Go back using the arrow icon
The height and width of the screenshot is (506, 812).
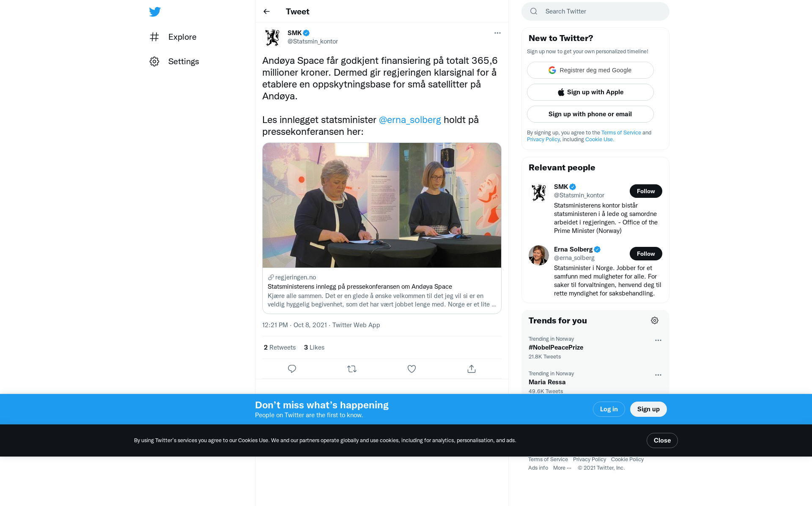coord(266,11)
